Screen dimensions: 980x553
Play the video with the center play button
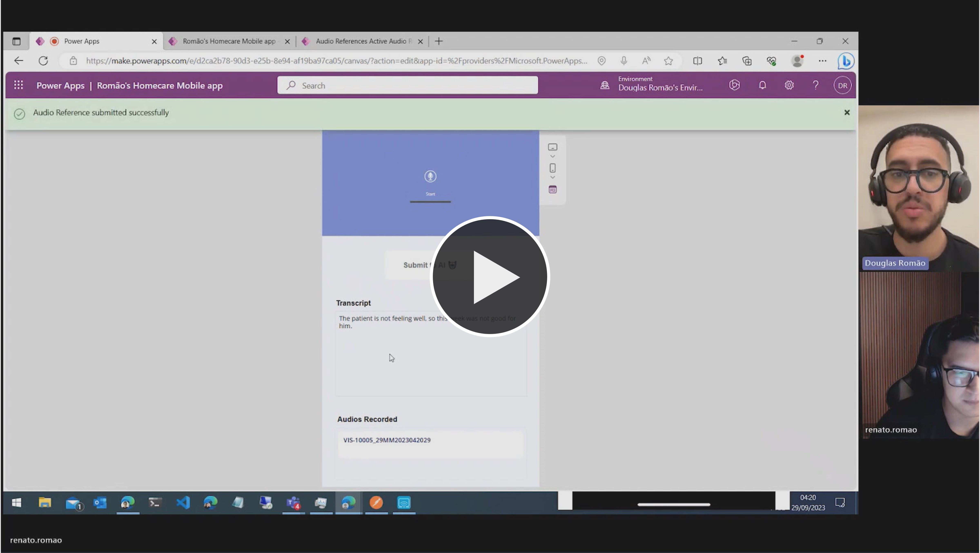coord(490,277)
